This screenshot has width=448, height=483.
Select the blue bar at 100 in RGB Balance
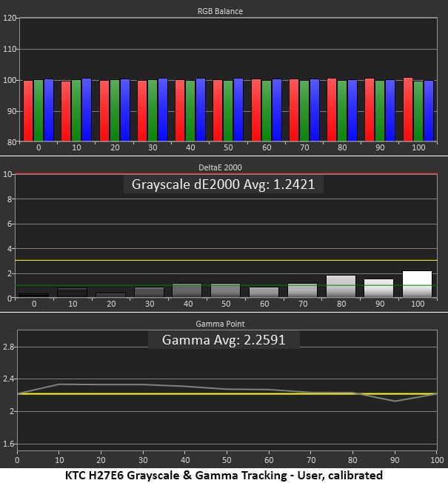429,111
